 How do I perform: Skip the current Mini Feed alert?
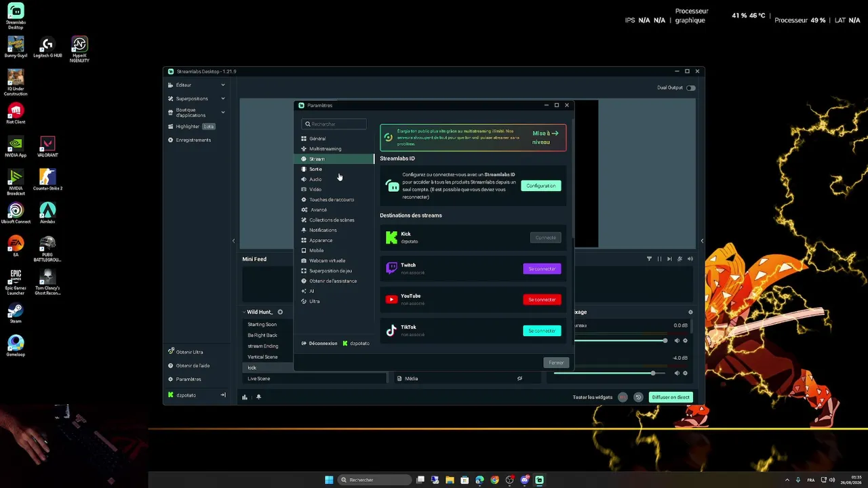[x=669, y=259]
